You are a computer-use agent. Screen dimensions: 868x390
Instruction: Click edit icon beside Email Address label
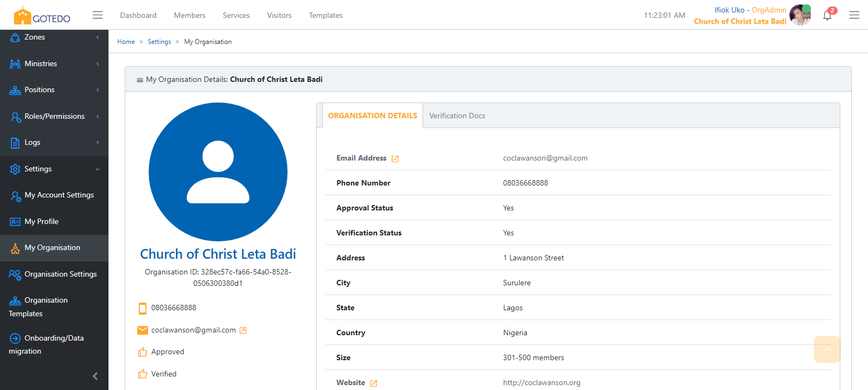click(395, 159)
